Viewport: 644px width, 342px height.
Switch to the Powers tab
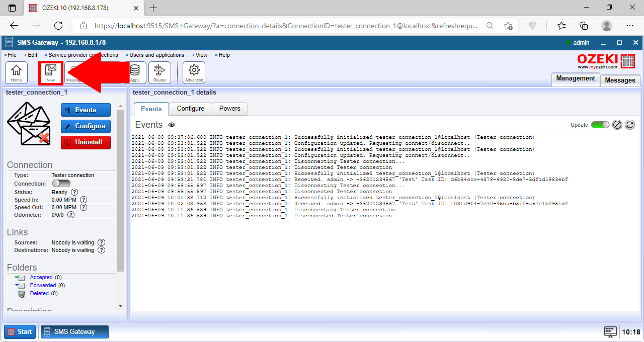[230, 109]
